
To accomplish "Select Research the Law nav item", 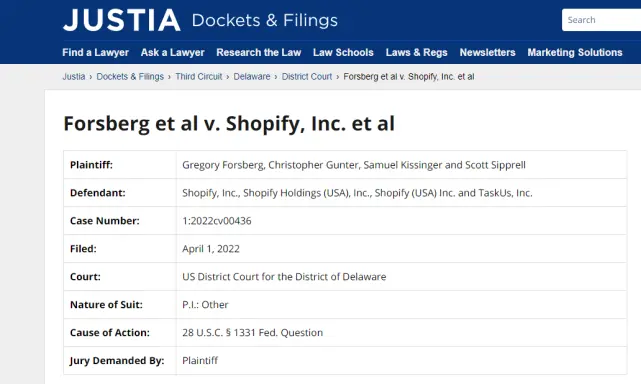I will coord(259,52).
